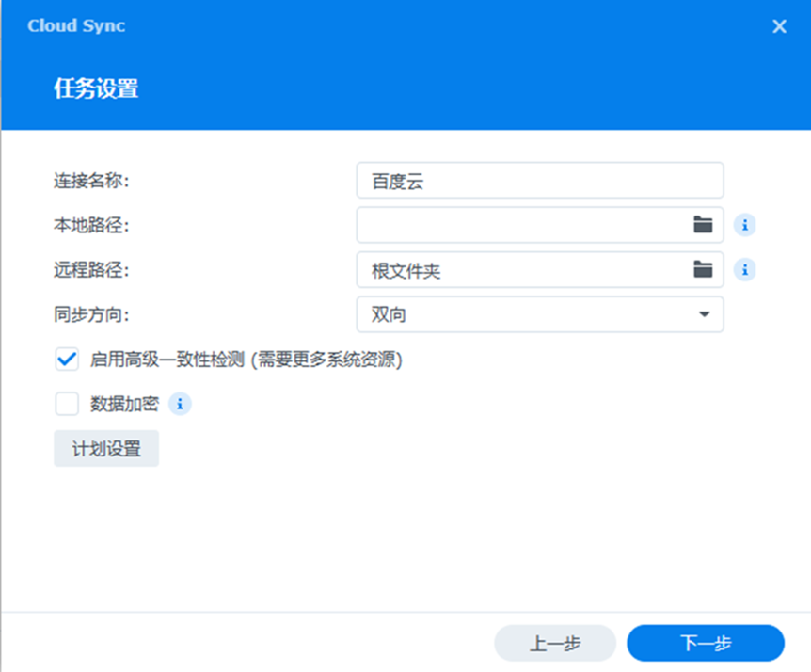Browse folder for local path (本地路径)
This screenshot has width=811, height=672.
[703, 225]
